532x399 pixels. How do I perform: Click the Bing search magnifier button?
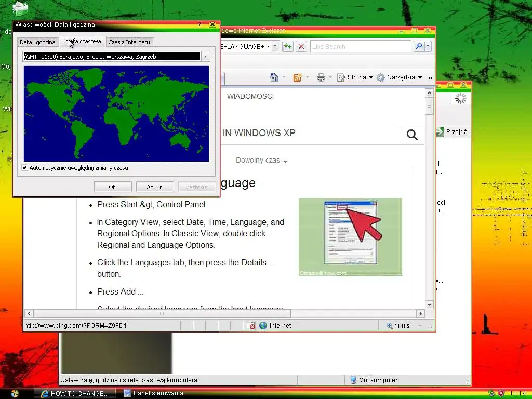412,135
